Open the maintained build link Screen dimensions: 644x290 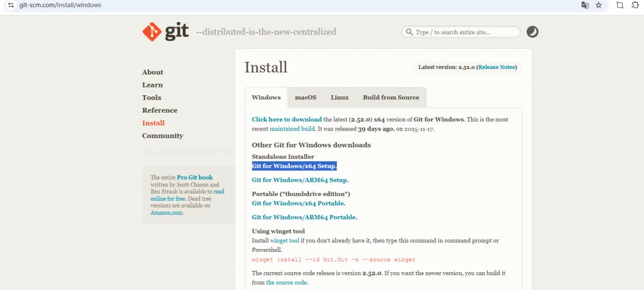[x=292, y=129]
